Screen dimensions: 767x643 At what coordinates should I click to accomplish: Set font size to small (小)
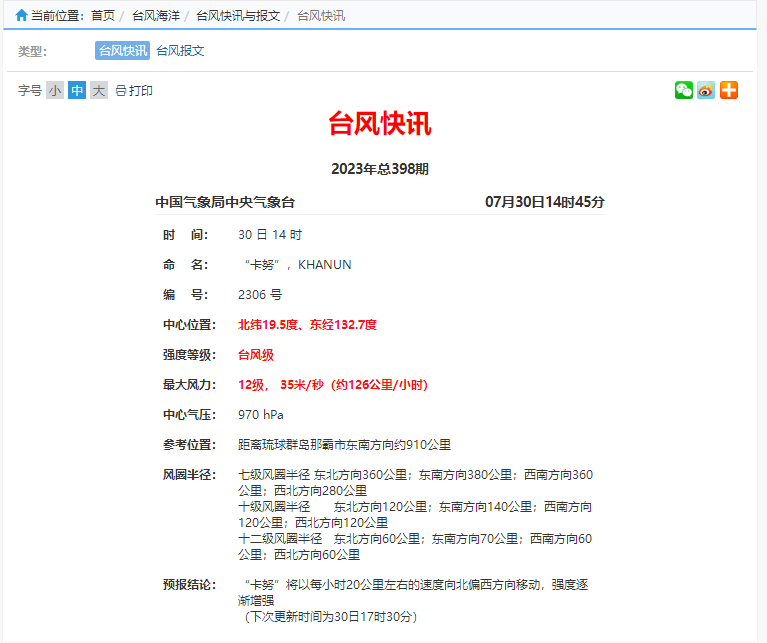[x=55, y=91]
